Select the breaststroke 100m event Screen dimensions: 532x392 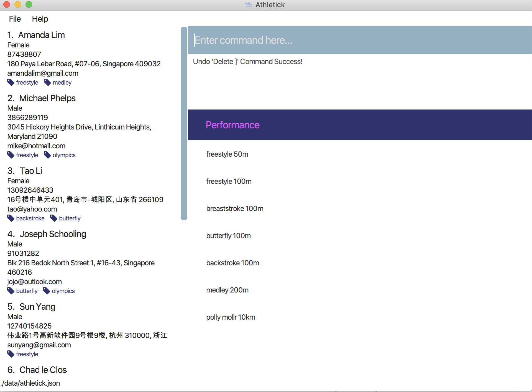point(235,209)
